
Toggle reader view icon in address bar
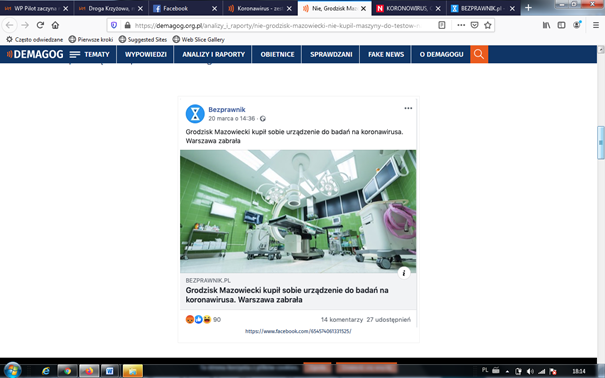click(442, 25)
